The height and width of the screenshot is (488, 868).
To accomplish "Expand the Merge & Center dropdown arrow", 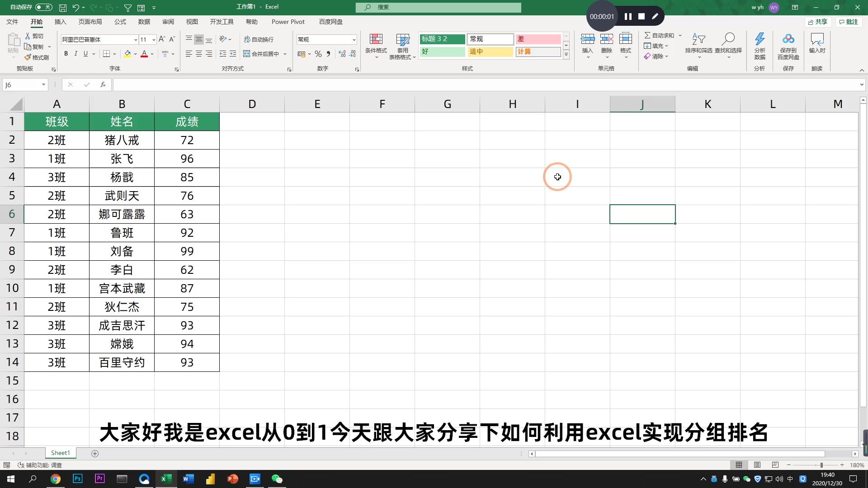I will pyautogui.click(x=285, y=54).
